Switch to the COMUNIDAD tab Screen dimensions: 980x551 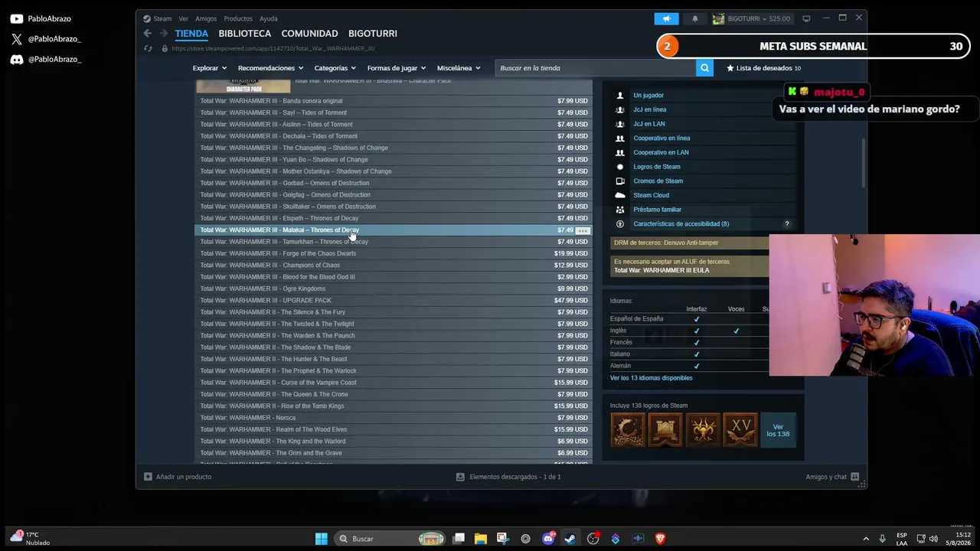click(x=309, y=34)
